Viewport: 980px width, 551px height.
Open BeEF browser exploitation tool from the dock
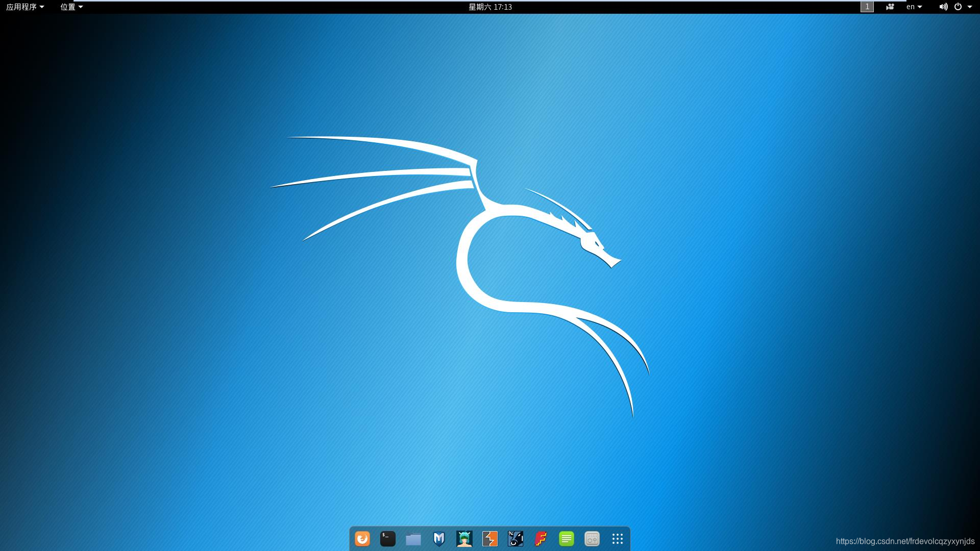(516, 539)
